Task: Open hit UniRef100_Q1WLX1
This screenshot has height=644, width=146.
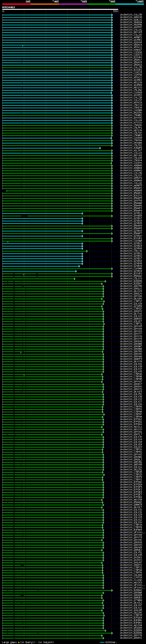Action: pyautogui.click(x=131, y=20)
